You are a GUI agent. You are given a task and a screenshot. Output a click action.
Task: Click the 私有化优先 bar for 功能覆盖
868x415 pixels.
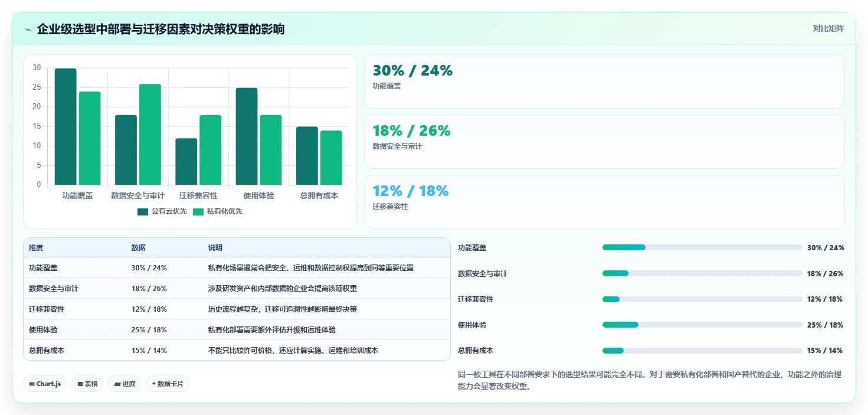point(90,138)
